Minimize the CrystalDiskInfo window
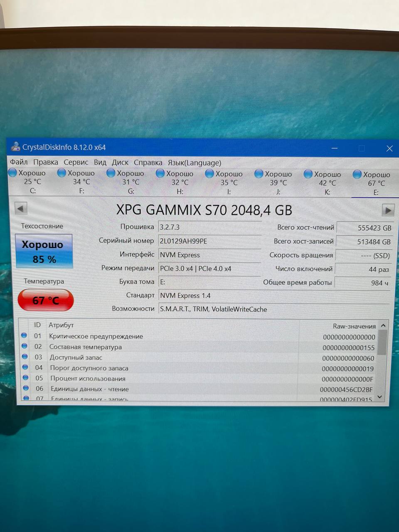The image size is (399, 532). [x=335, y=148]
